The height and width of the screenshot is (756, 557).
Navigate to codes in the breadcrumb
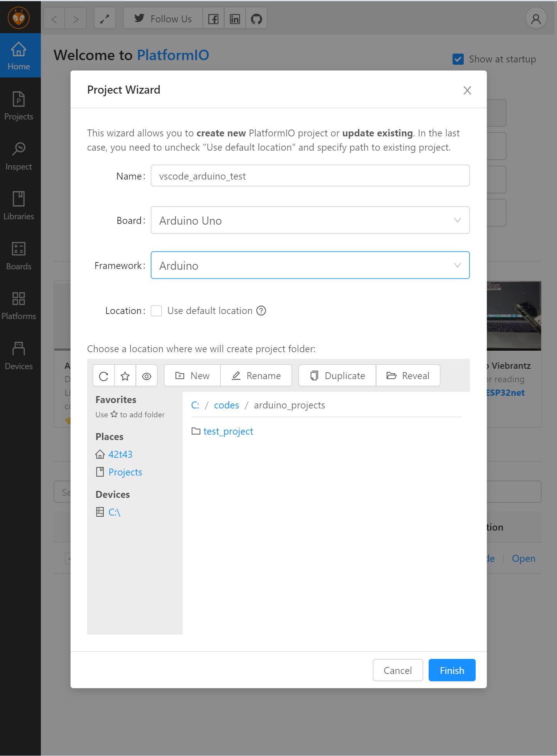click(226, 405)
